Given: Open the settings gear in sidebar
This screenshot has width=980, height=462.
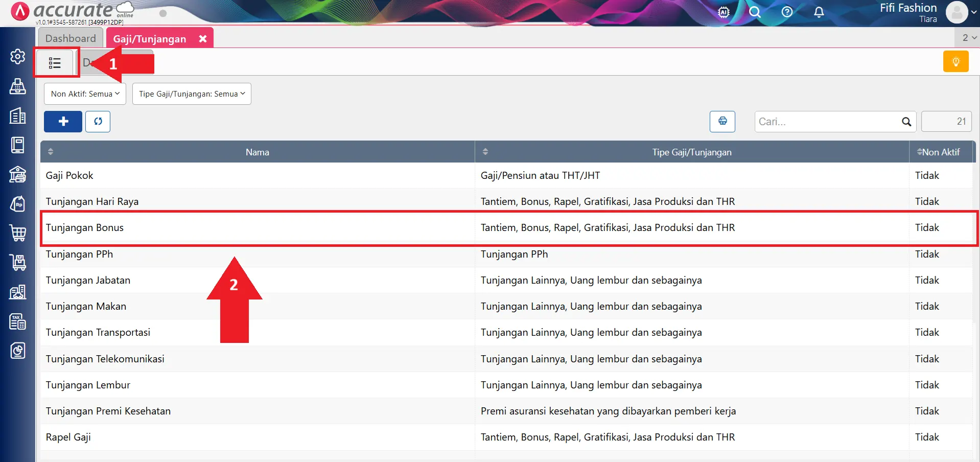Looking at the screenshot, I should (18, 57).
